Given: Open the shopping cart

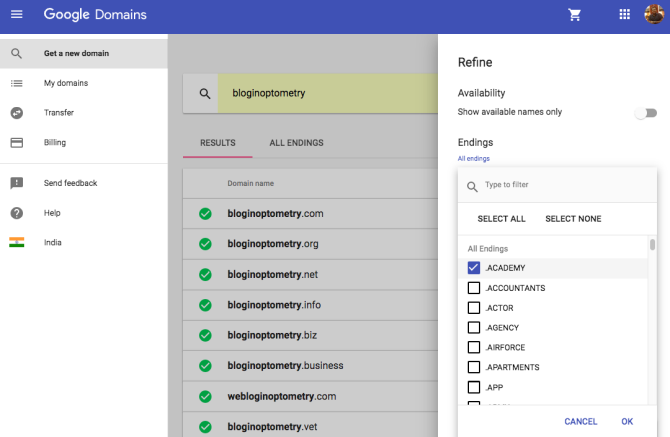Looking at the screenshot, I should click(x=575, y=15).
